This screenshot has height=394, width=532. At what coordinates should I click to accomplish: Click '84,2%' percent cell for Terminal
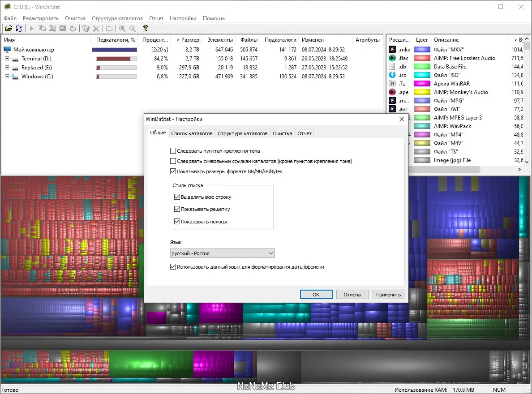161,58
